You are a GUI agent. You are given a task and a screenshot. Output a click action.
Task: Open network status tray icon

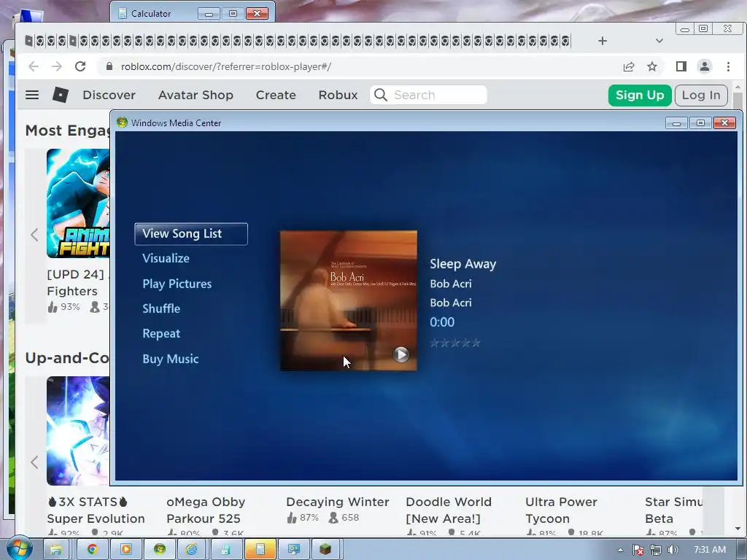(656, 550)
